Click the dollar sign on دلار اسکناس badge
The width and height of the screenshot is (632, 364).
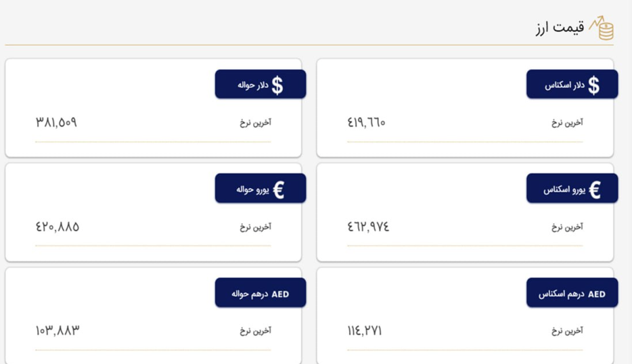click(x=593, y=85)
